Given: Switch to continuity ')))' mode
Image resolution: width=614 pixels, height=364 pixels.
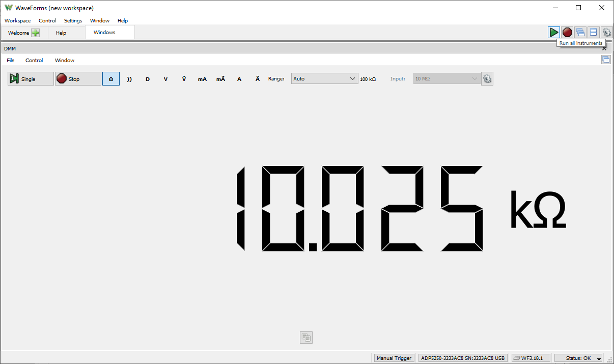Looking at the screenshot, I should pos(129,79).
